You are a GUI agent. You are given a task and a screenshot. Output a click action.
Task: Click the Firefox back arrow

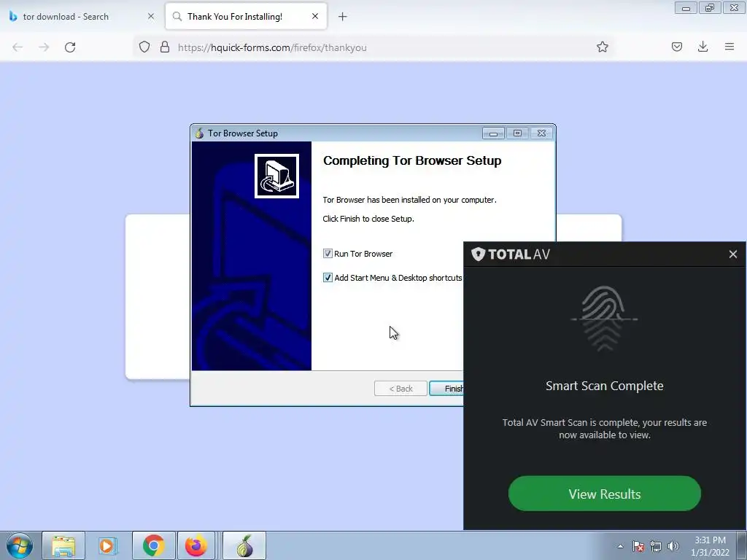tap(18, 47)
